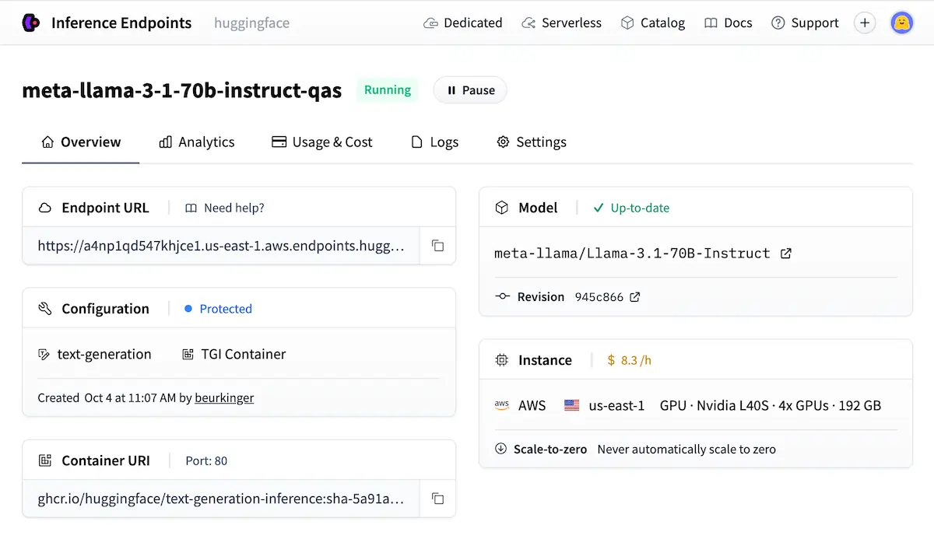934x560 pixels.
Task: Go to Dedicated endpoints
Action: pyautogui.click(x=463, y=23)
